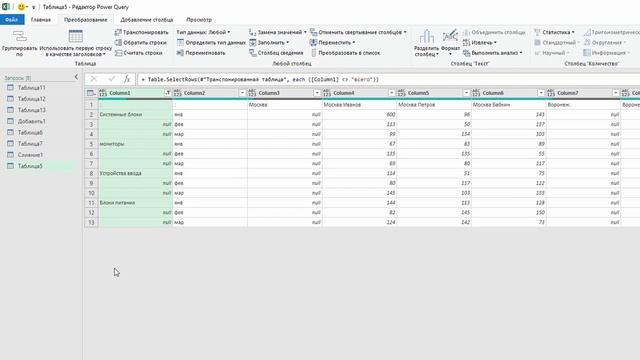Select query Таблица11
This screenshot has height=360, width=640.
point(31,88)
